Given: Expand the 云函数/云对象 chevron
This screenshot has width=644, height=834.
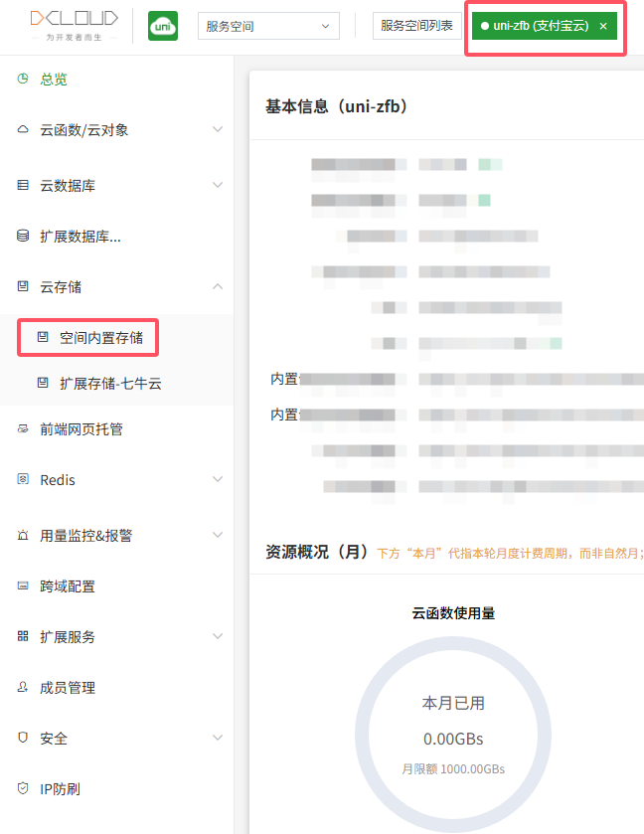Looking at the screenshot, I should click(x=218, y=129).
